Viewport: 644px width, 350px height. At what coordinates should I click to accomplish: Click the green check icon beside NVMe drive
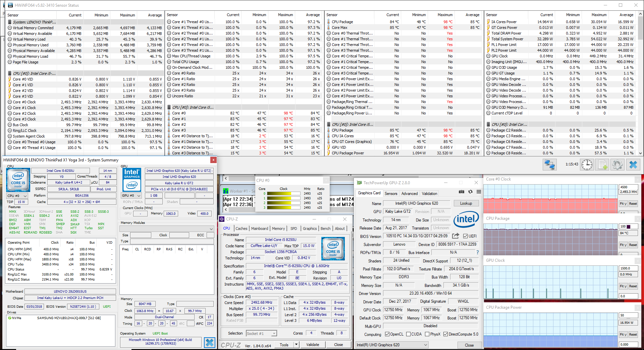point(10,318)
